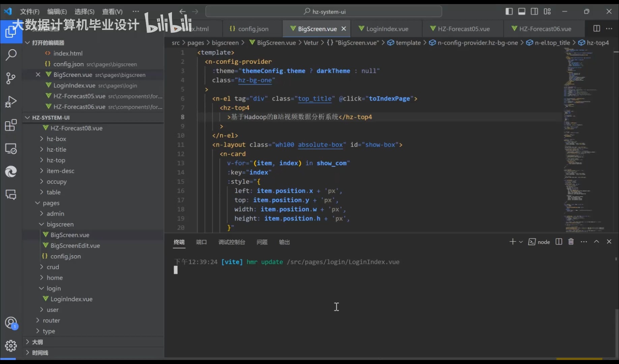
Task: Switch to the 端口 ports panel tab
Action: [x=201, y=242]
